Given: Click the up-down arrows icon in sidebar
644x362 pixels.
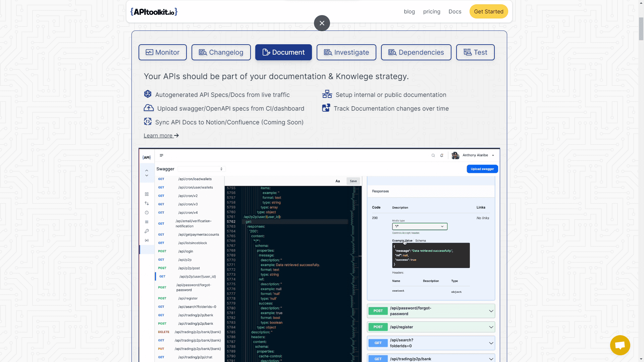Looking at the screenshot, I should click(x=147, y=203).
